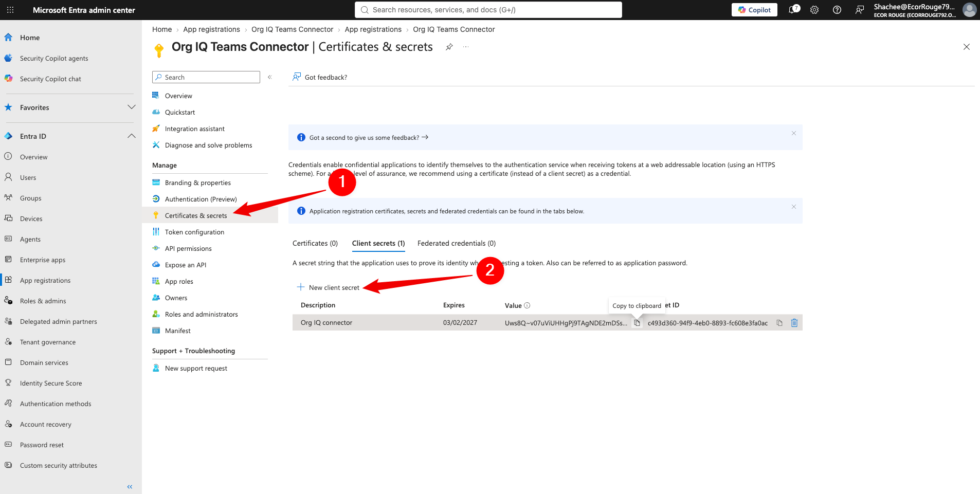Copy the client secret value to clipboard
Screen dimensions: 980x494
click(x=637, y=323)
